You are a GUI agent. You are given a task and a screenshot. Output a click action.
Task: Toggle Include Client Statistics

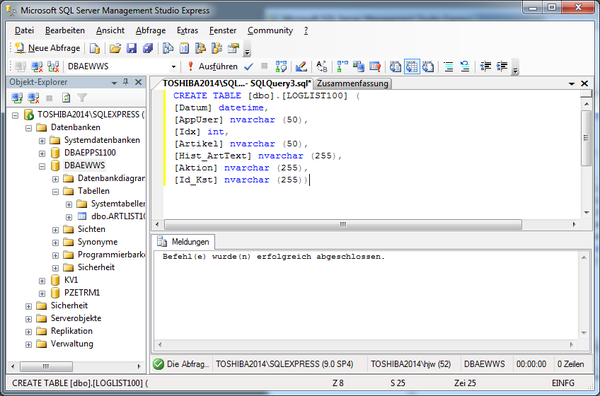pos(358,67)
